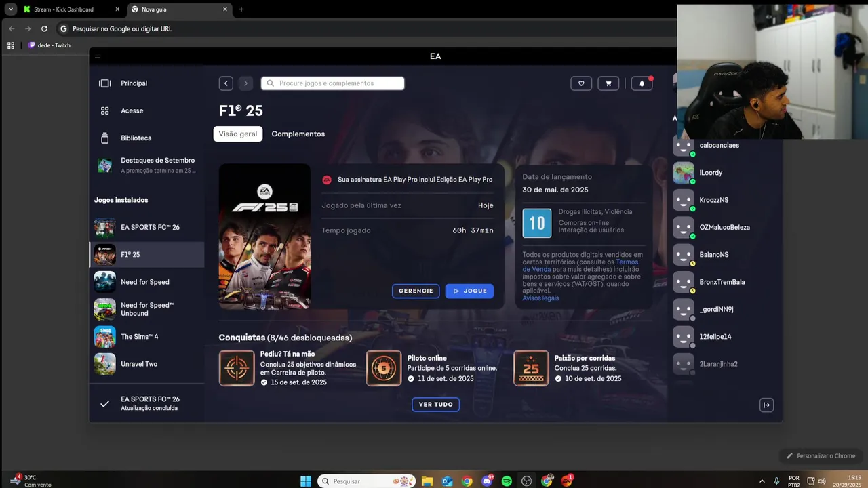Click the F1 25 cover art
This screenshot has height=488, width=868.
[x=264, y=236]
